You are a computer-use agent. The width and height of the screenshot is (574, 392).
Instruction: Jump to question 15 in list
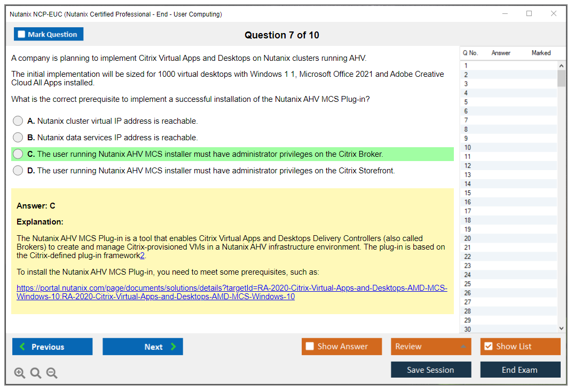[468, 193]
